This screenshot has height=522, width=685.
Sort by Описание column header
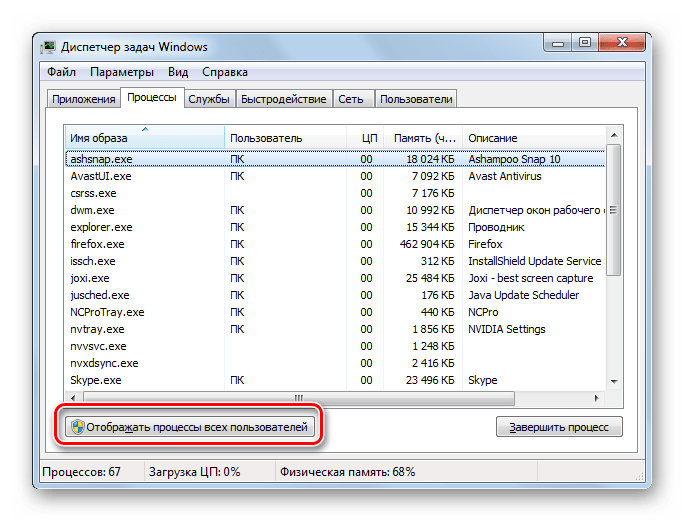pyautogui.click(x=534, y=138)
